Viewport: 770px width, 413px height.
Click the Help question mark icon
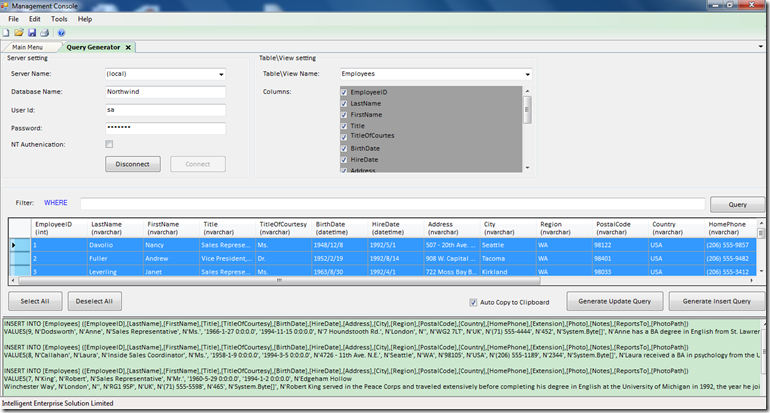(61, 33)
